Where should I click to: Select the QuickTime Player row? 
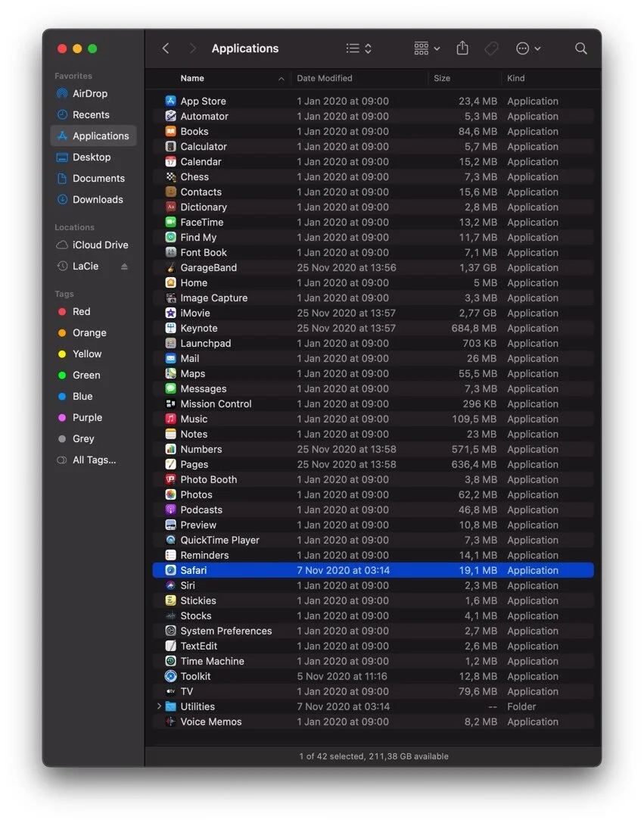[373, 540]
